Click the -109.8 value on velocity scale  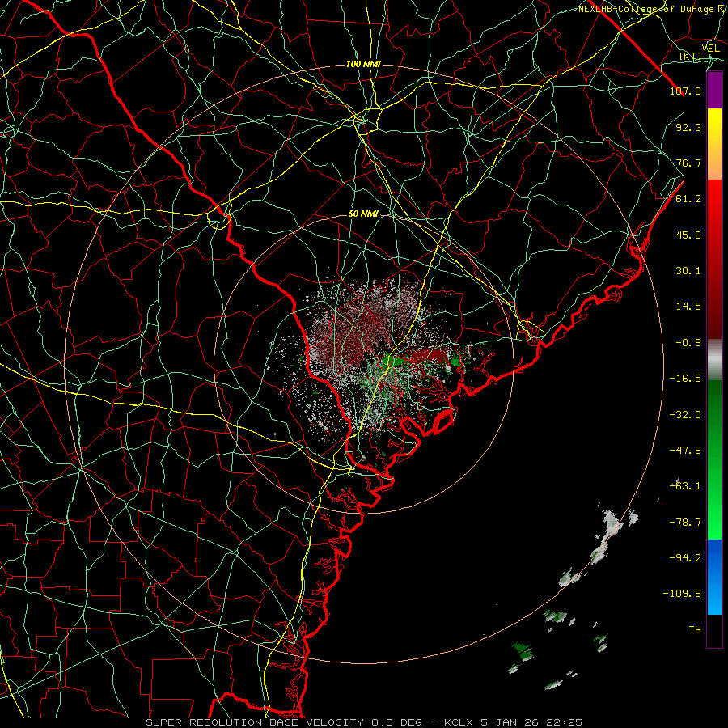682,594
